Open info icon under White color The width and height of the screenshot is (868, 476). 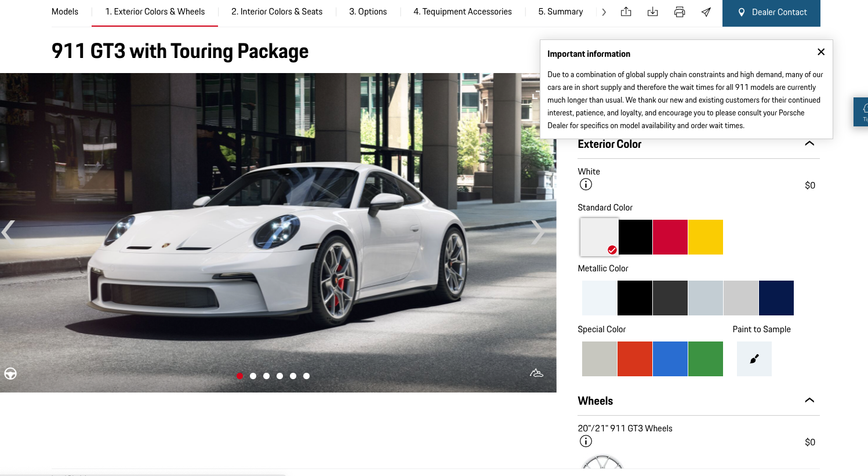pos(586,184)
